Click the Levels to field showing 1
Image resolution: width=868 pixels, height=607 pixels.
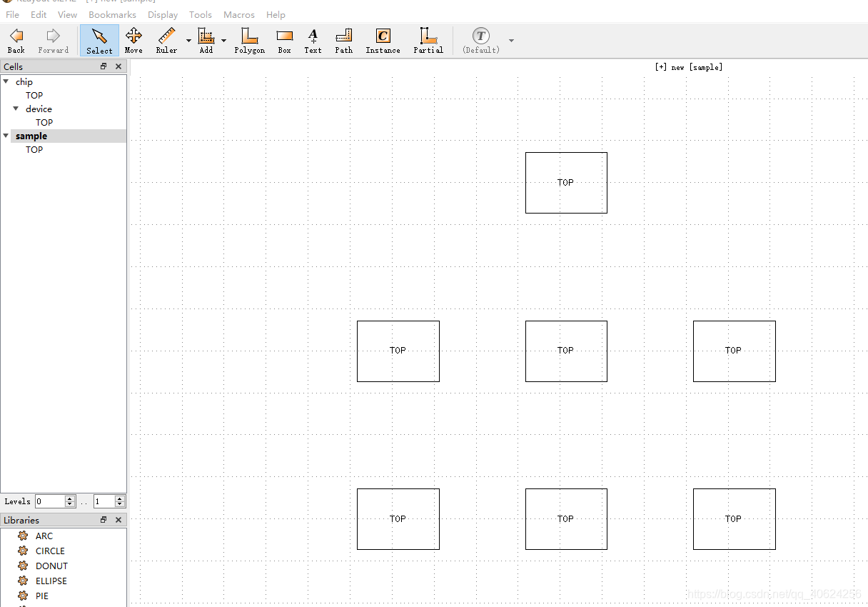point(104,501)
